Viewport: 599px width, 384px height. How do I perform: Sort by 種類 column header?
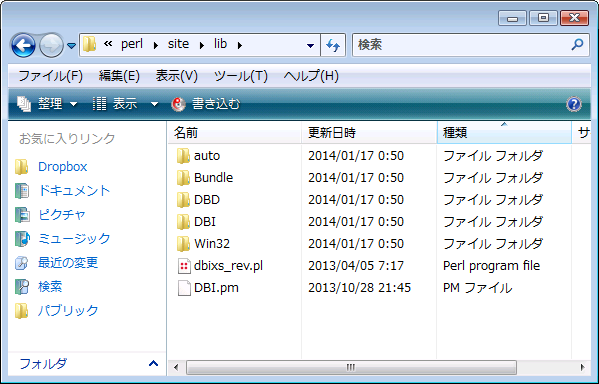point(504,133)
